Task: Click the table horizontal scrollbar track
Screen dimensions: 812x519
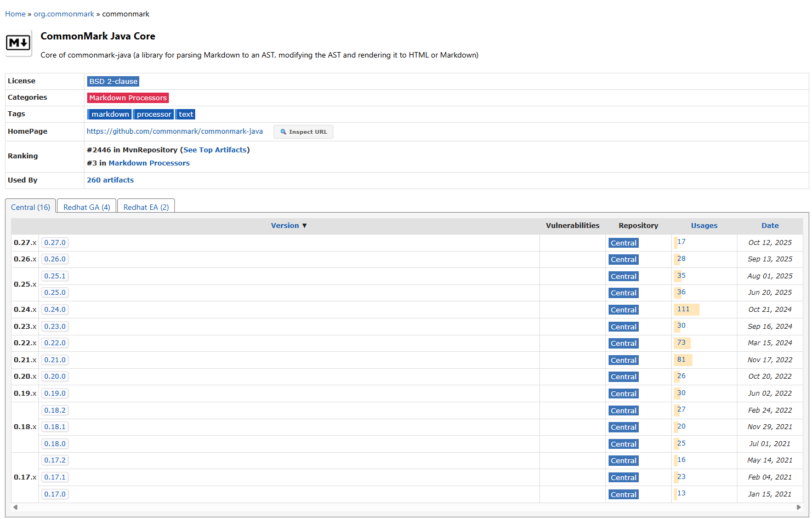Action: pos(407,507)
